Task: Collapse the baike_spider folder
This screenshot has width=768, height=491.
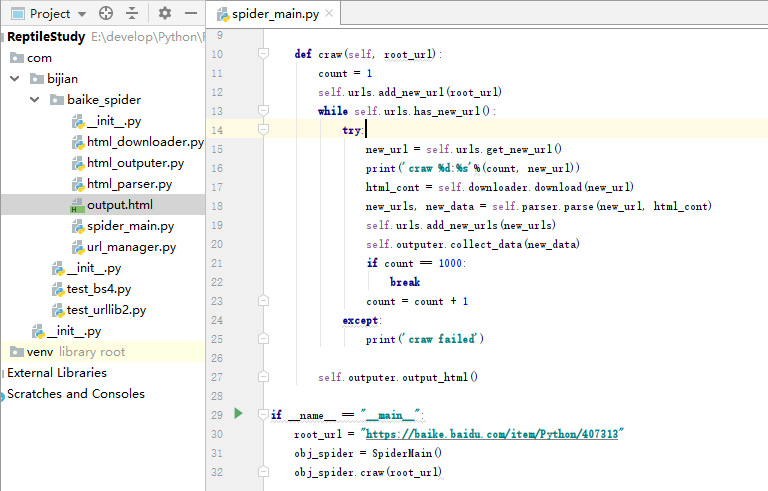Action: (x=34, y=100)
